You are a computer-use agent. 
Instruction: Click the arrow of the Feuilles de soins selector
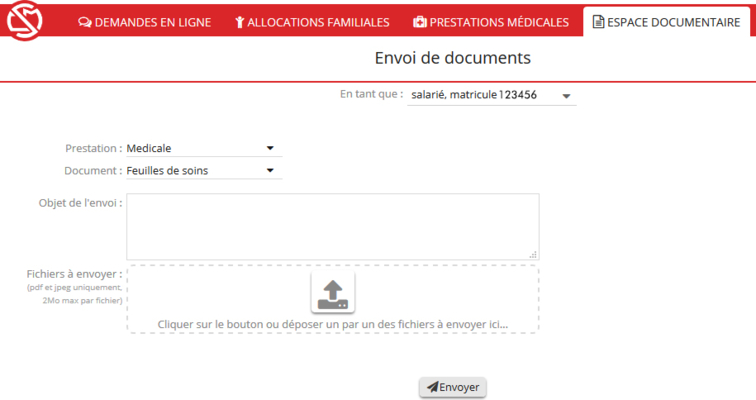tap(269, 170)
